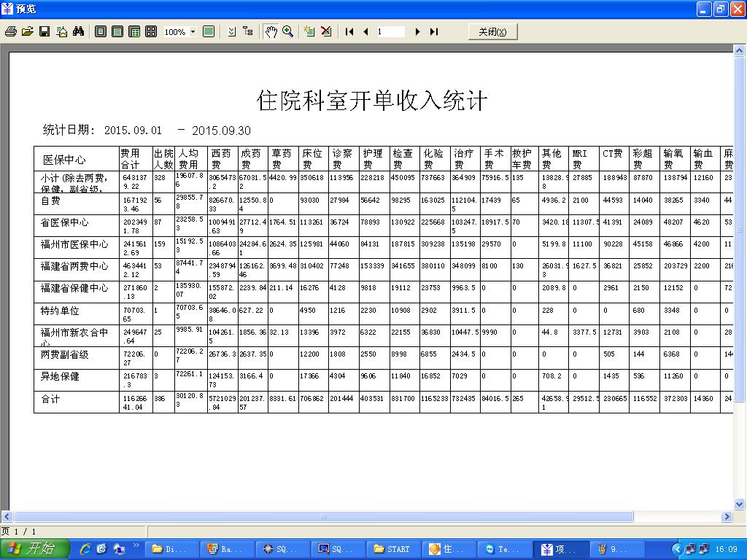The width and height of the screenshot is (747, 560).
Task: Go to the previous page
Action: (366, 32)
